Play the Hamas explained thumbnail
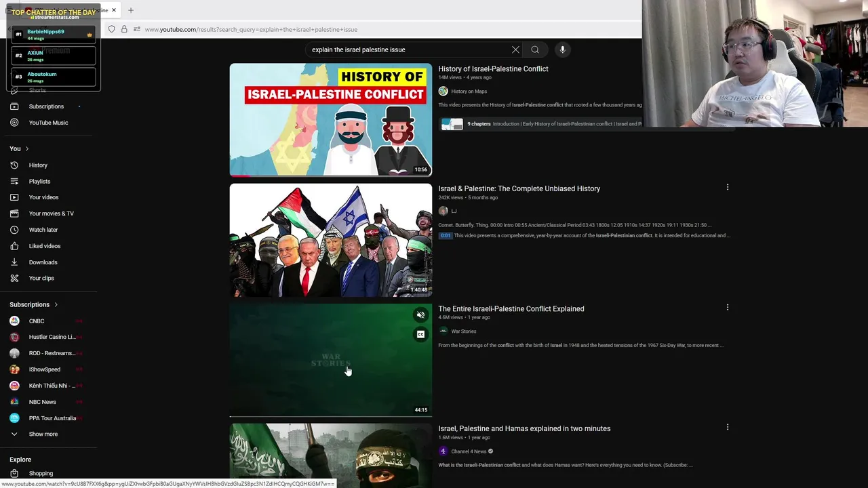Image resolution: width=868 pixels, height=488 pixels. pos(330,455)
